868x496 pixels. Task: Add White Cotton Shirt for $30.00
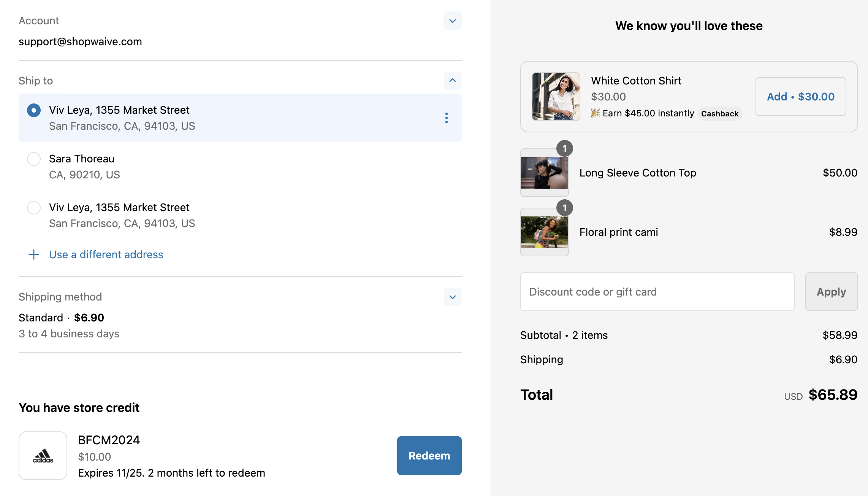801,97
